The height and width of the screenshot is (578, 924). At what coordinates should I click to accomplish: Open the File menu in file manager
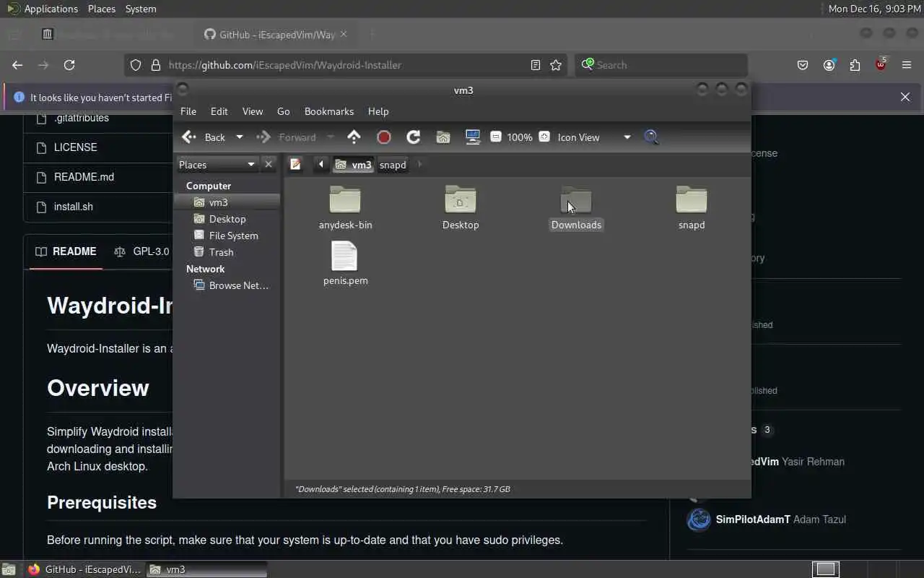tap(188, 111)
